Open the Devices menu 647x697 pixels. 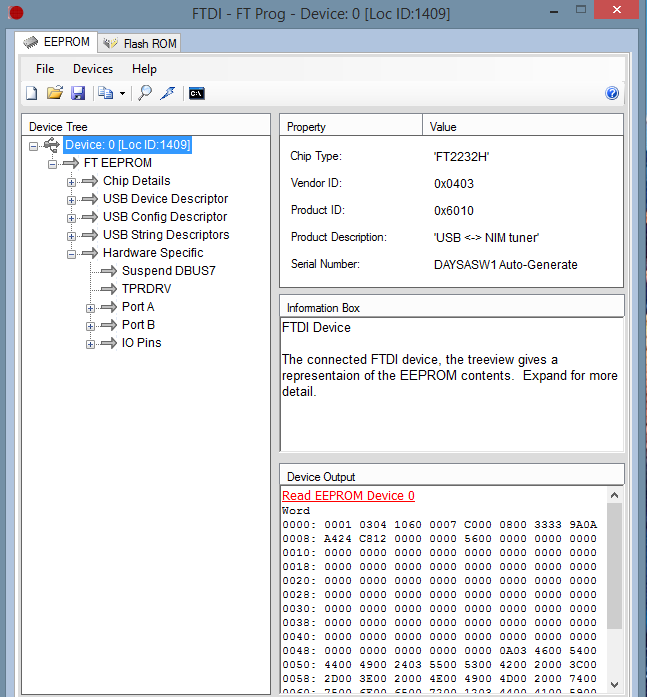pos(93,69)
